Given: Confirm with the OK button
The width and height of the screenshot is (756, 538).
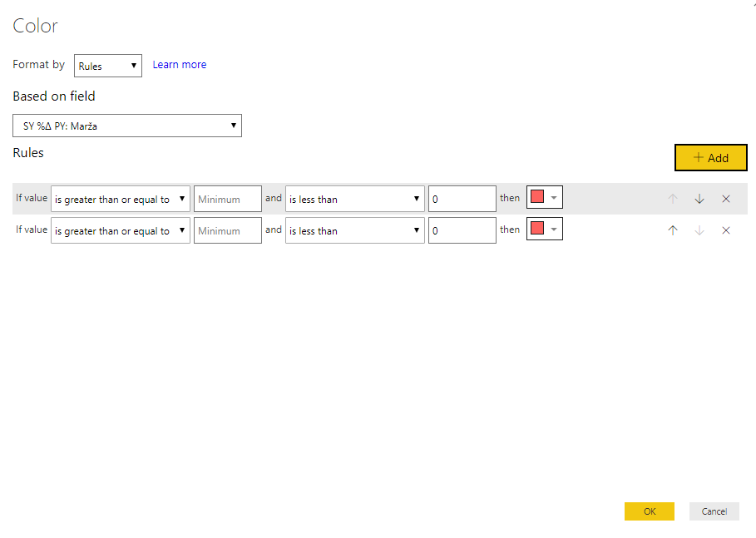Looking at the screenshot, I should pos(650,511).
